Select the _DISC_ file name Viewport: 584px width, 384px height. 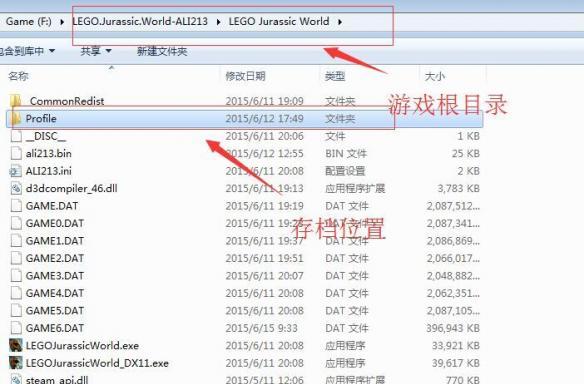pyautogui.click(x=46, y=136)
